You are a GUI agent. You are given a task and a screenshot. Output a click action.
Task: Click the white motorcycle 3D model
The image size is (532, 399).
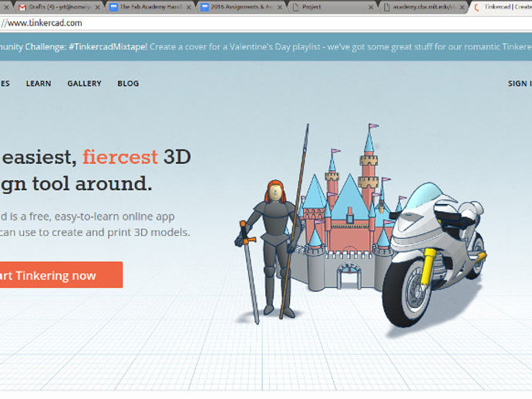pyautogui.click(x=436, y=254)
